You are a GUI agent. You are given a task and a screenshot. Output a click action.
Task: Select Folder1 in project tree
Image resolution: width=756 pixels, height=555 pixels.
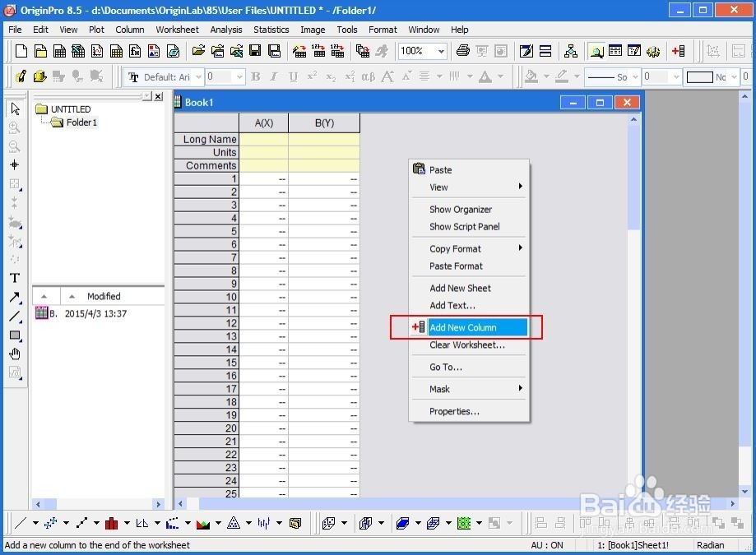point(81,123)
